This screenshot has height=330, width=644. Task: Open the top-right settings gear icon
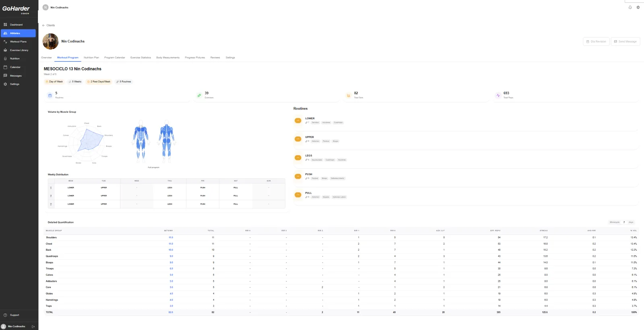coord(638,7)
